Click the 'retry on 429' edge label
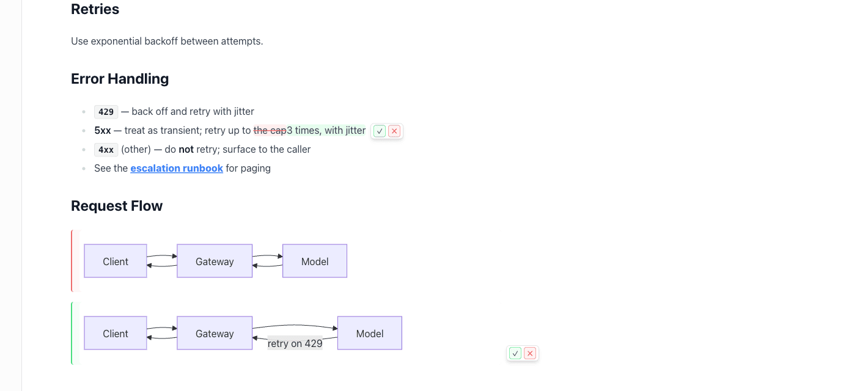The image size is (868, 391). [295, 343]
